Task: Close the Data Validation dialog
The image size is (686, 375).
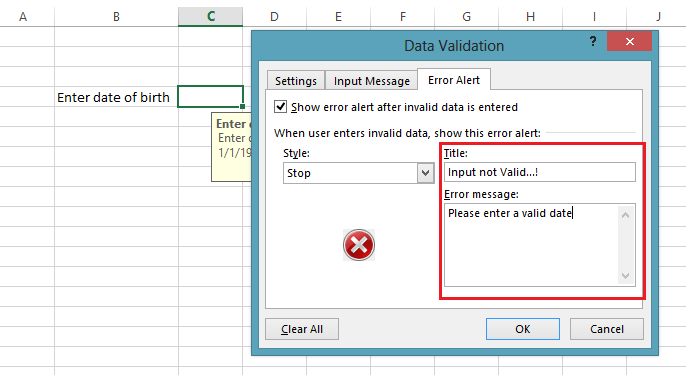Action: pyautogui.click(x=630, y=42)
